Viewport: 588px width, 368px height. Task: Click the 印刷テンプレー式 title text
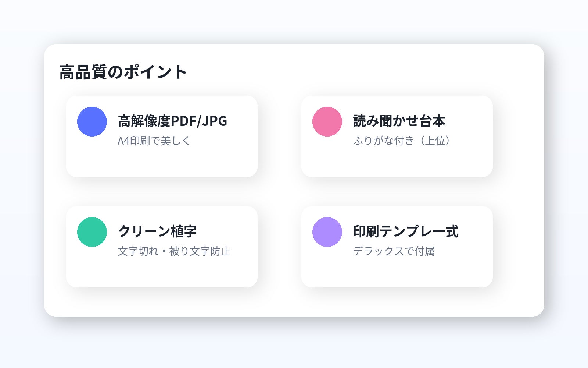coord(405,231)
